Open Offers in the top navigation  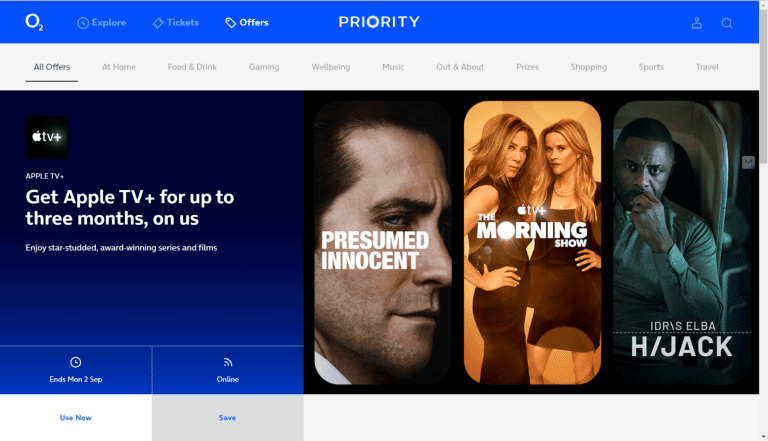[247, 23]
